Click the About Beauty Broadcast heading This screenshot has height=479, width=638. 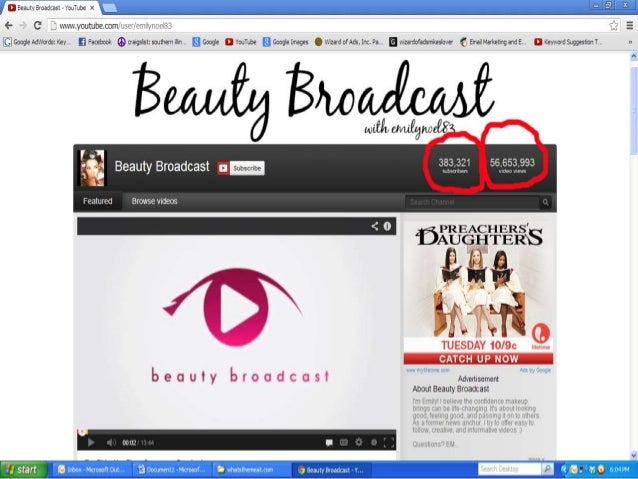(x=451, y=389)
